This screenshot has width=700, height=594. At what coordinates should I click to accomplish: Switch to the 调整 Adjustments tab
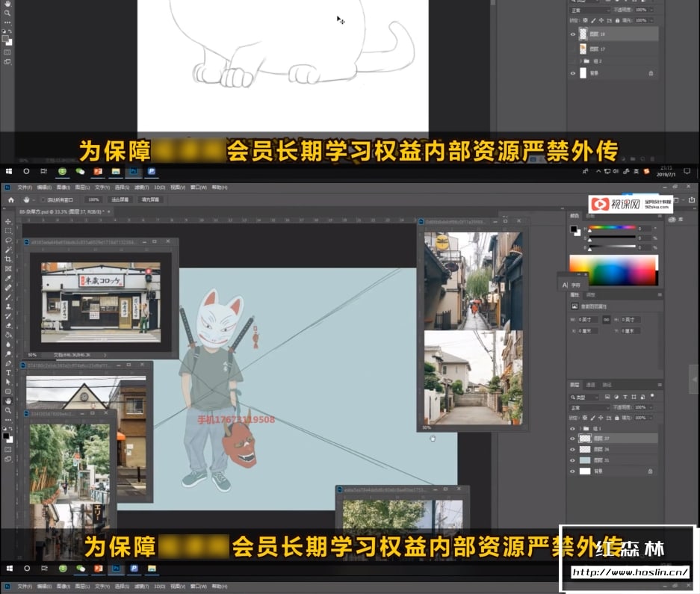point(591,295)
